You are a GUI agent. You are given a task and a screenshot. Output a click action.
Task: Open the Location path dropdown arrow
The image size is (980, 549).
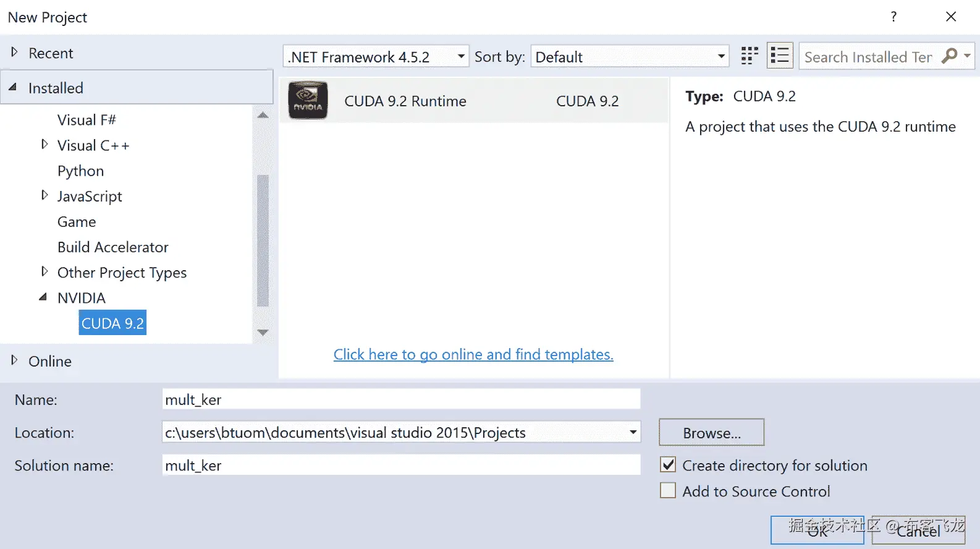pyautogui.click(x=633, y=432)
